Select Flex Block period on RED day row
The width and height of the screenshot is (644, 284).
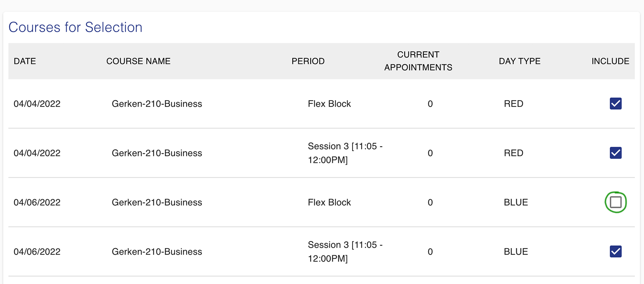point(329,104)
